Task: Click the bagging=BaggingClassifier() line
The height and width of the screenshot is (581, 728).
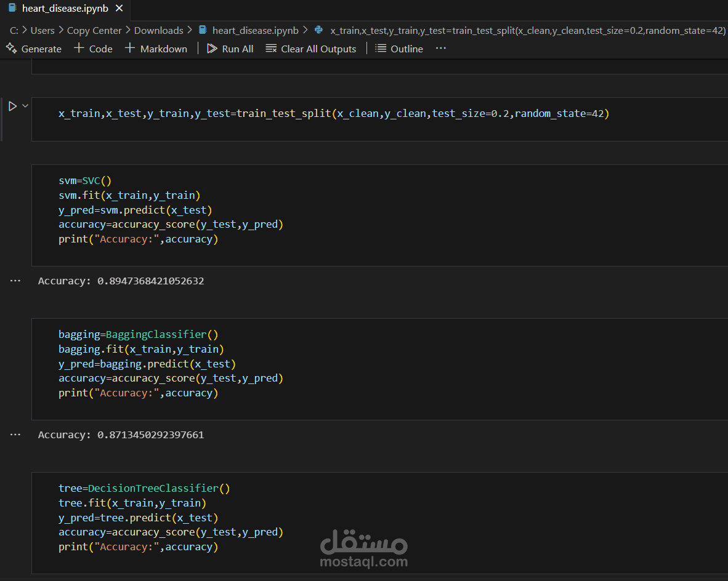Action: coord(139,335)
